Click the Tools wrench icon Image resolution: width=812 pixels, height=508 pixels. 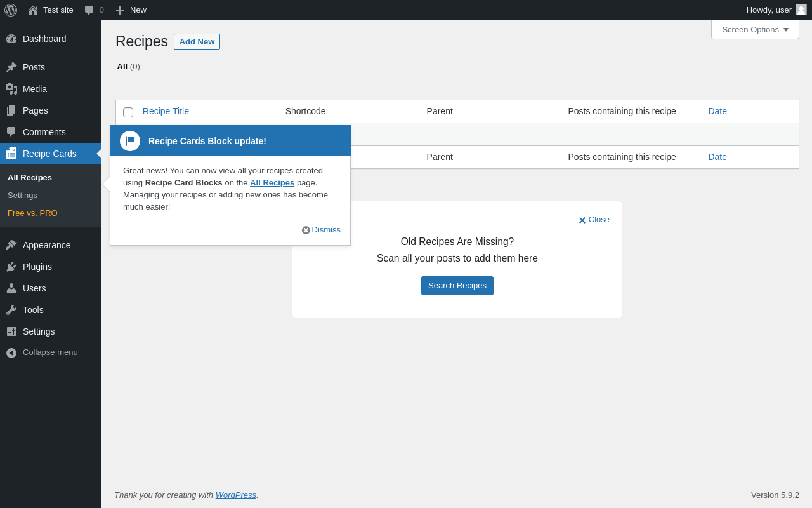click(x=11, y=310)
